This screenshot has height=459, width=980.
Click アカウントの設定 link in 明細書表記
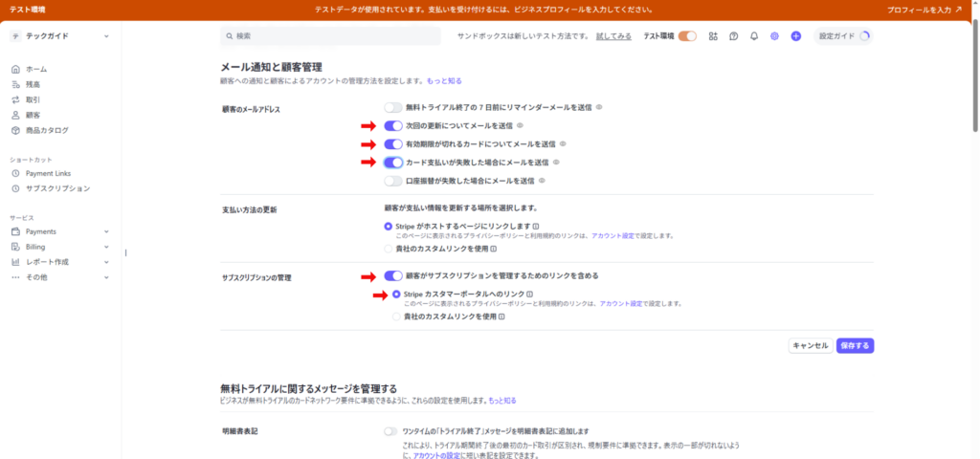pyautogui.click(x=436, y=456)
